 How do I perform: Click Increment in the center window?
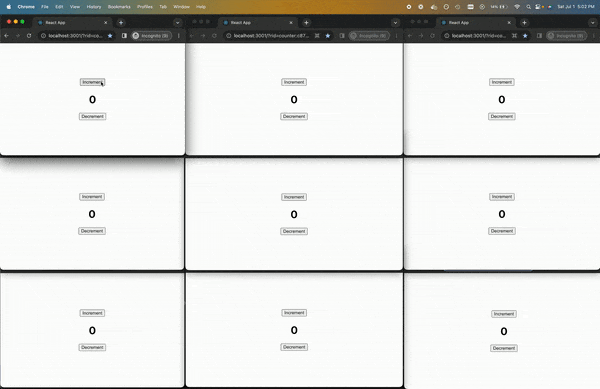pyautogui.click(x=294, y=197)
